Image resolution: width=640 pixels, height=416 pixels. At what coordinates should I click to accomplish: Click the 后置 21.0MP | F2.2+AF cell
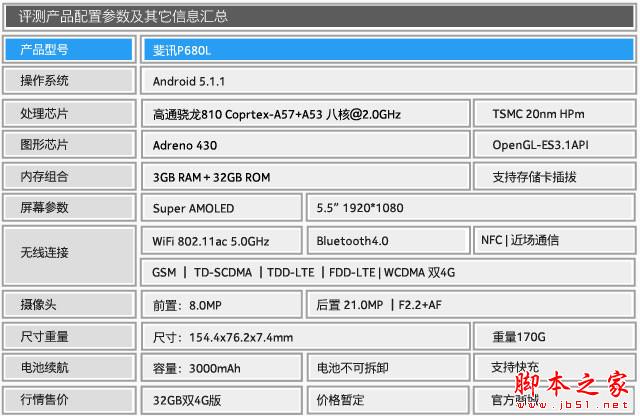point(471,304)
